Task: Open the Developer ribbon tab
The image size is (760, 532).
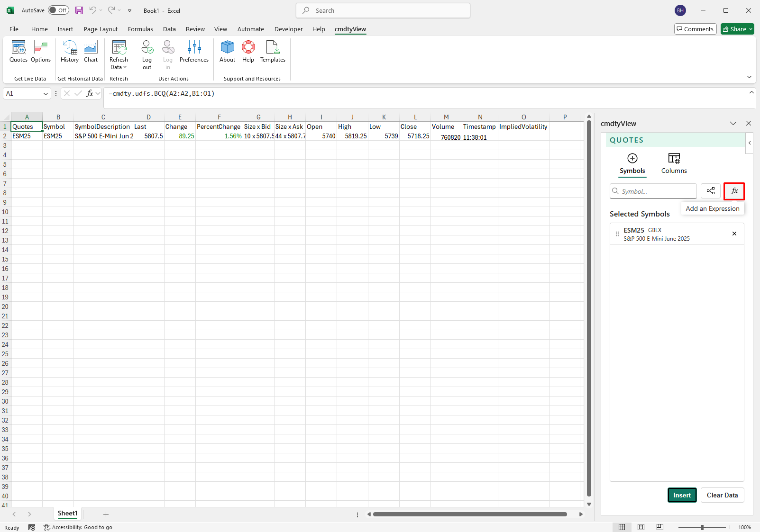Action: pos(288,29)
